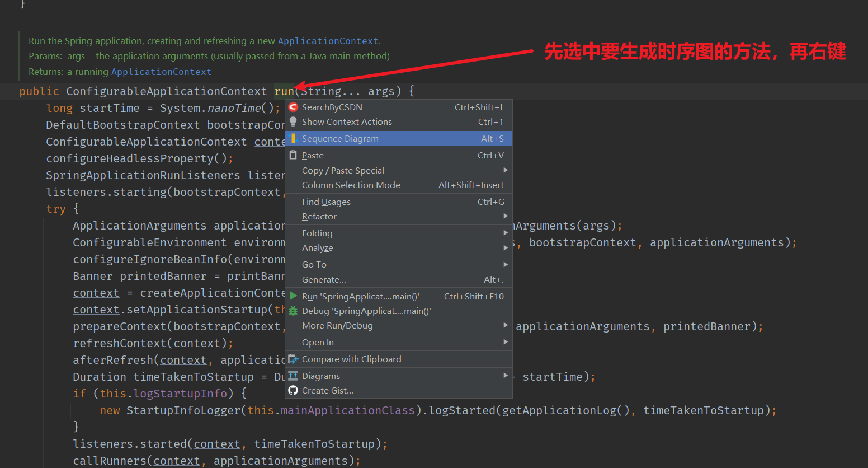Expand the Diagrams submenu arrow
The image size is (868, 468).
[506, 375]
